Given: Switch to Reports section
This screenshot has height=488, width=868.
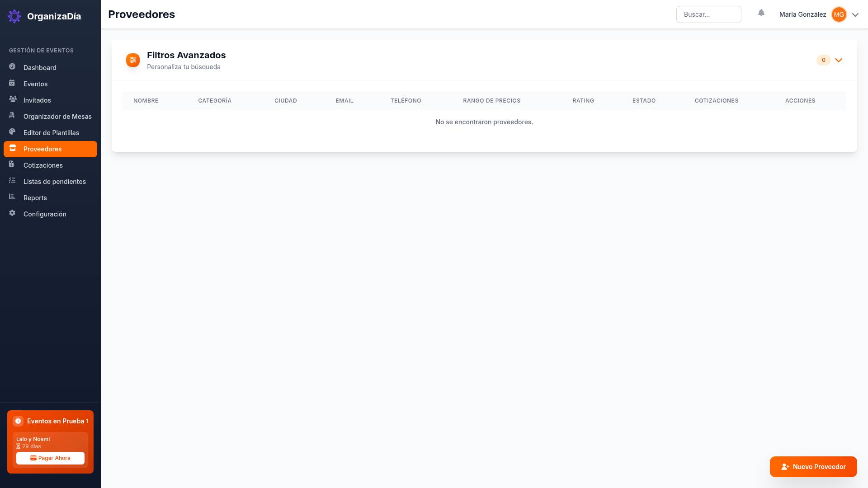Looking at the screenshot, I should [x=35, y=197].
